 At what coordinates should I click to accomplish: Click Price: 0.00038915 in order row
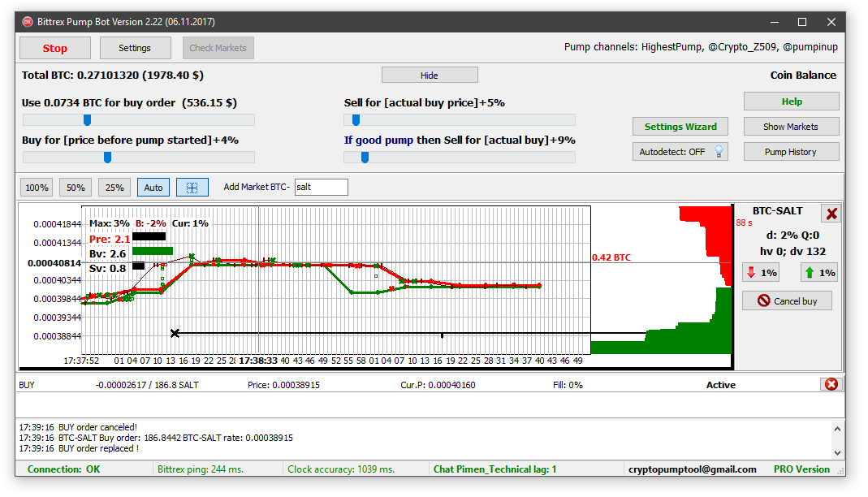(x=283, y=385)
